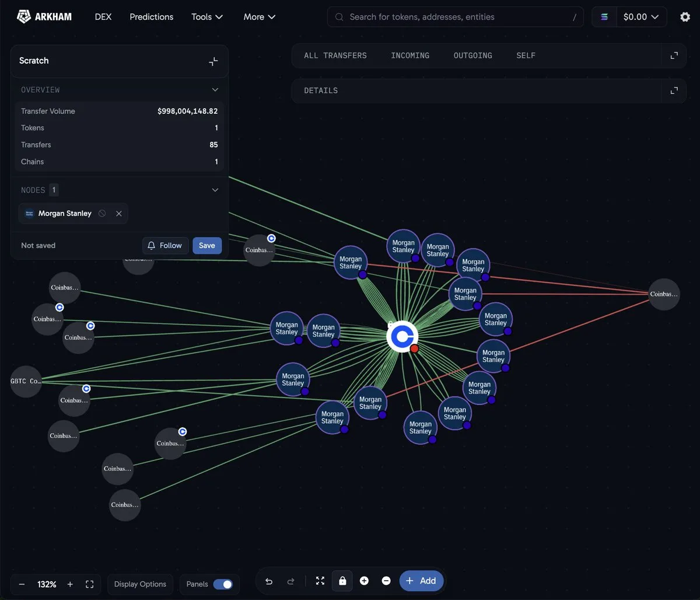700x600 pixels.
Task: Select the GBTC Co... graph node
Action: (26, 381)
